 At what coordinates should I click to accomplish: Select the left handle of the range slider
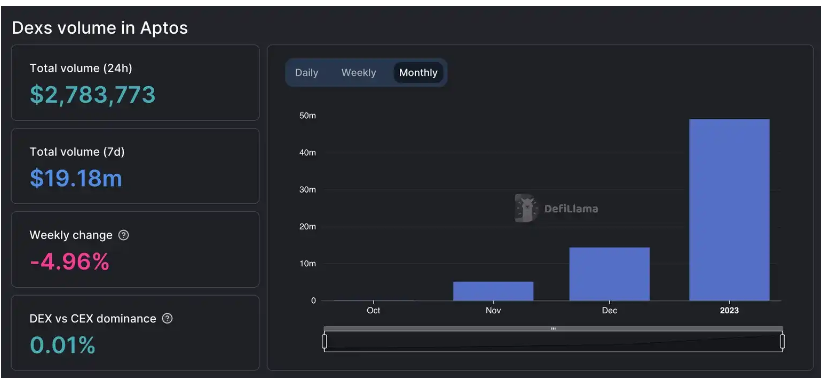pyautogui.click(x=324, y=342)
